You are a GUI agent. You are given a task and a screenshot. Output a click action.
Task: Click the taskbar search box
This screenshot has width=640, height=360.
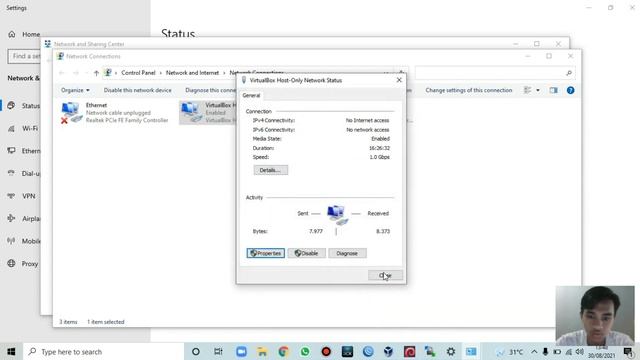click(x=104, y=351)
